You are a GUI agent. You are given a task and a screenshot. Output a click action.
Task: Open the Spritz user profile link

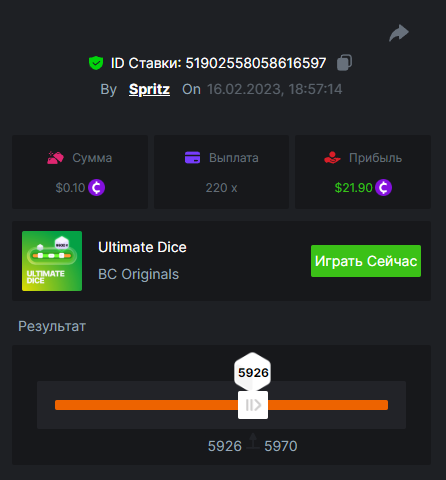(x=149, y=89)
